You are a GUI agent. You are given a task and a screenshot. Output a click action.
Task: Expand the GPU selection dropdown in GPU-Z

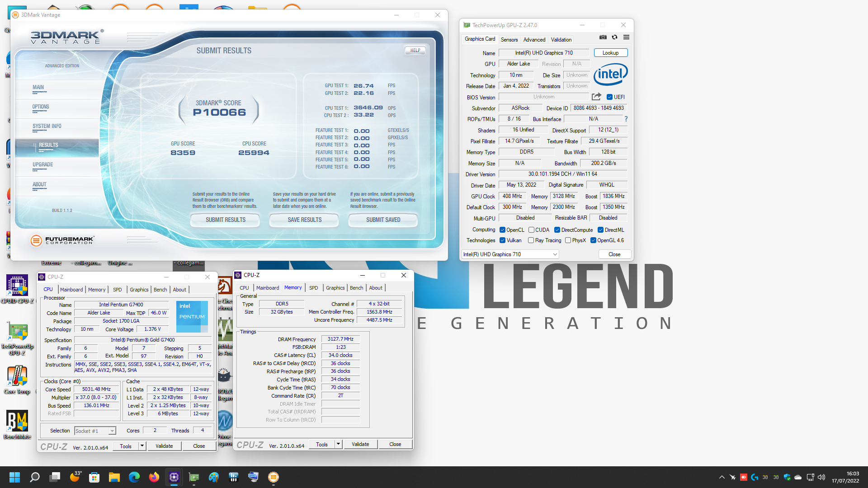510,254
